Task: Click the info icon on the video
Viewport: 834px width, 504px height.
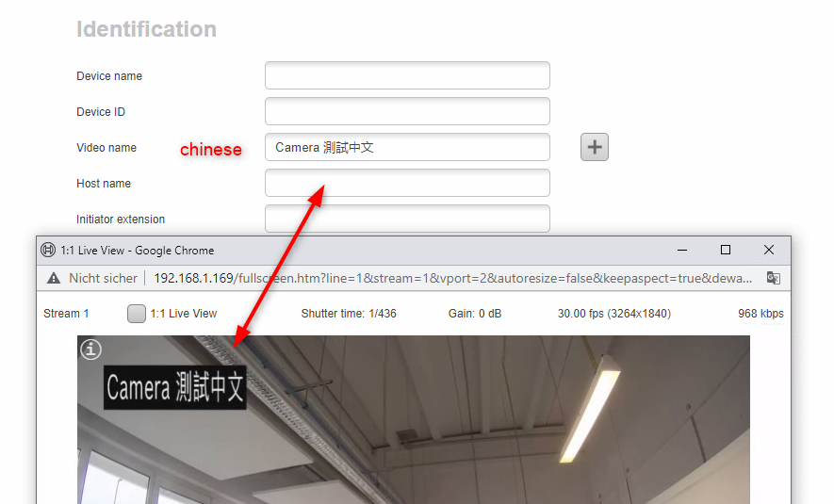Action: (91, 350)
